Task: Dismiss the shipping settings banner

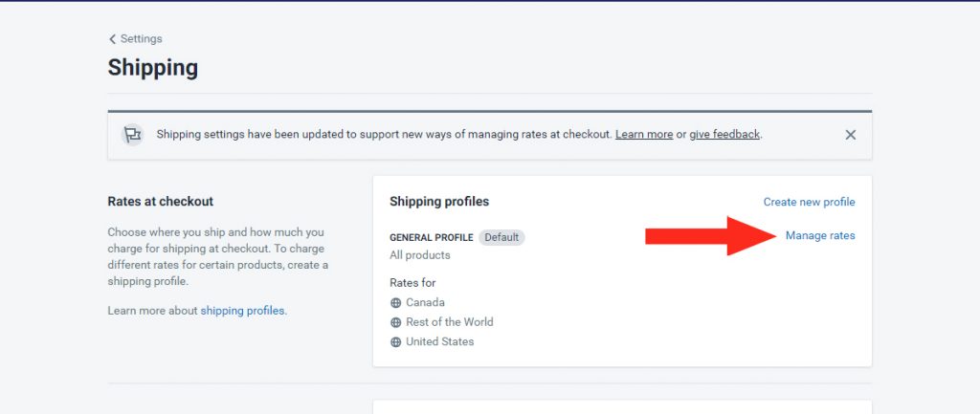Action: [850, 135]
